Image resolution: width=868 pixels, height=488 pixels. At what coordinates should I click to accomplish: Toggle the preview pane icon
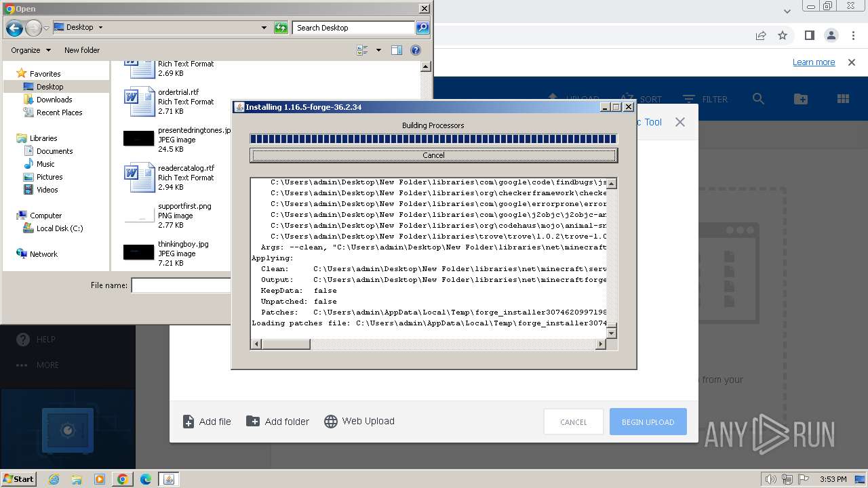pos(397,50)
